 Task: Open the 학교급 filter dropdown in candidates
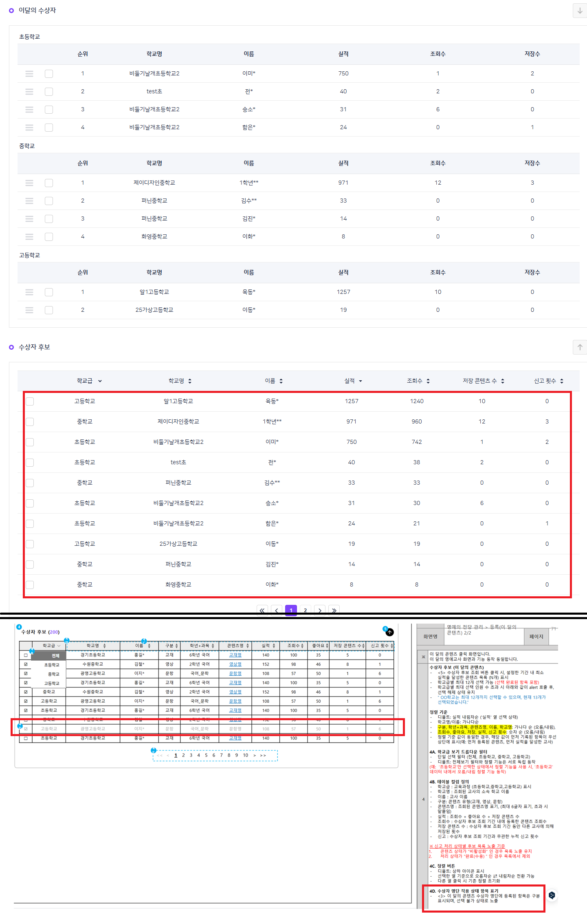point(100,381)
